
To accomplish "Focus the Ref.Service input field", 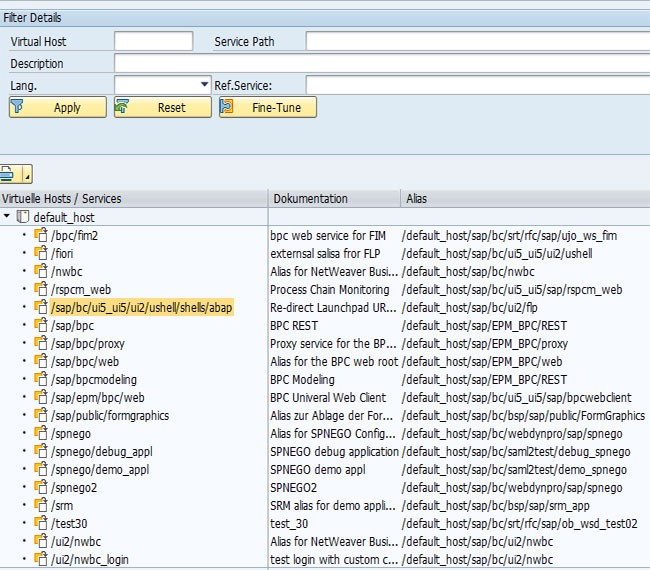I will (478, 85).
